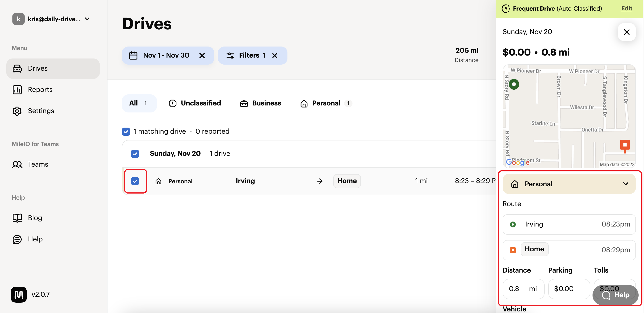Toggle the 1 matching drive checkbox

[126, 131]
